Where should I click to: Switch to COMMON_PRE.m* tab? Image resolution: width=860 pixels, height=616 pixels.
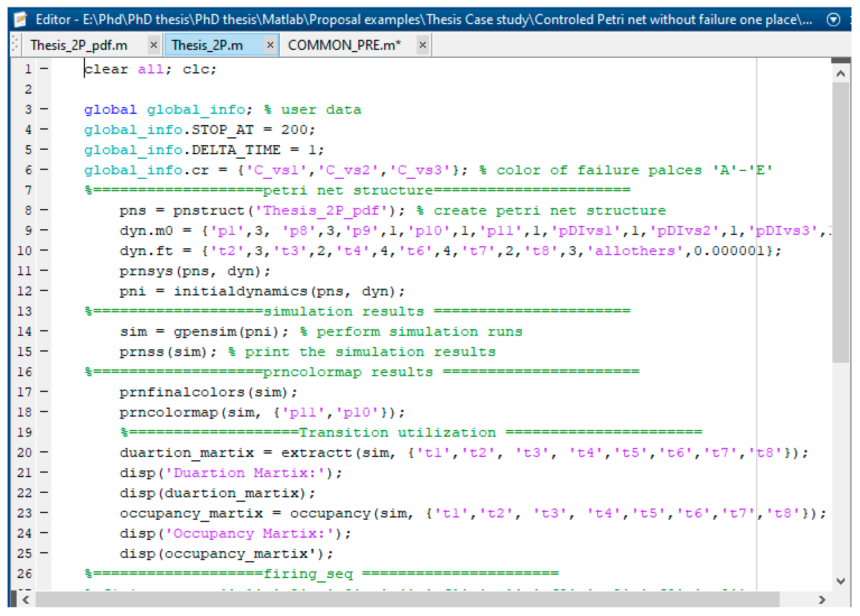344,45
